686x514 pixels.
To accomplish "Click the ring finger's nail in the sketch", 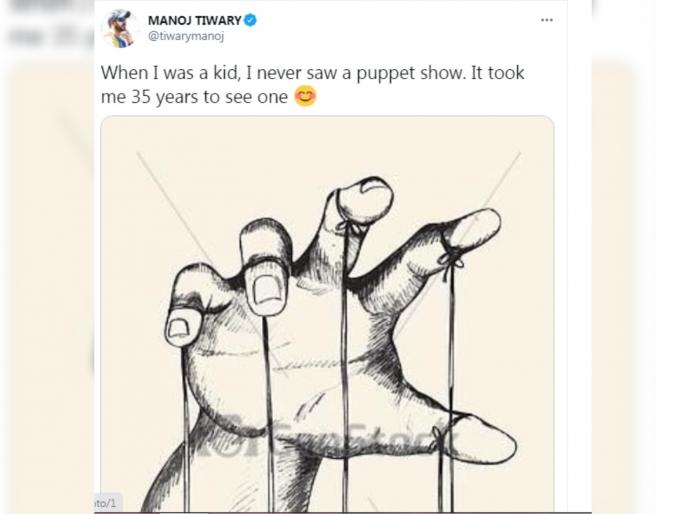I will 267,289.
